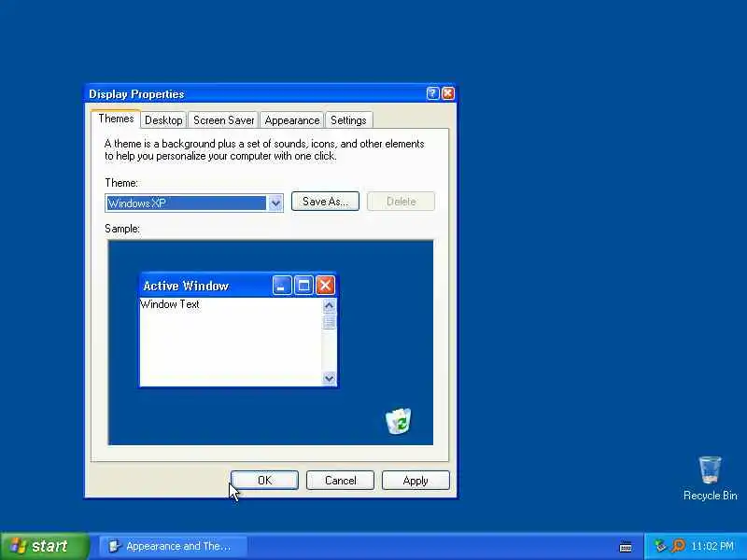Open the Desktop tab
This screenshot has width=747, height=560.
pos(163,120)
